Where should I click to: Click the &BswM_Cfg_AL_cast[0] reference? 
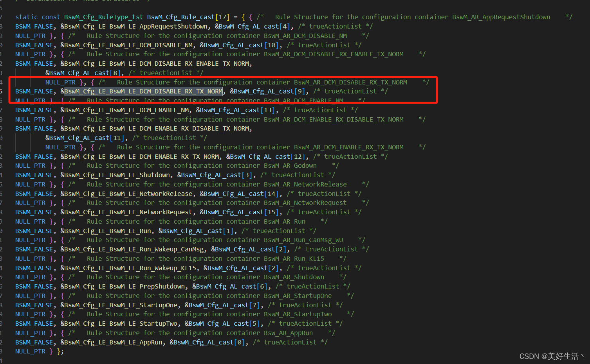pyautogui.click(x=207, y=342)
